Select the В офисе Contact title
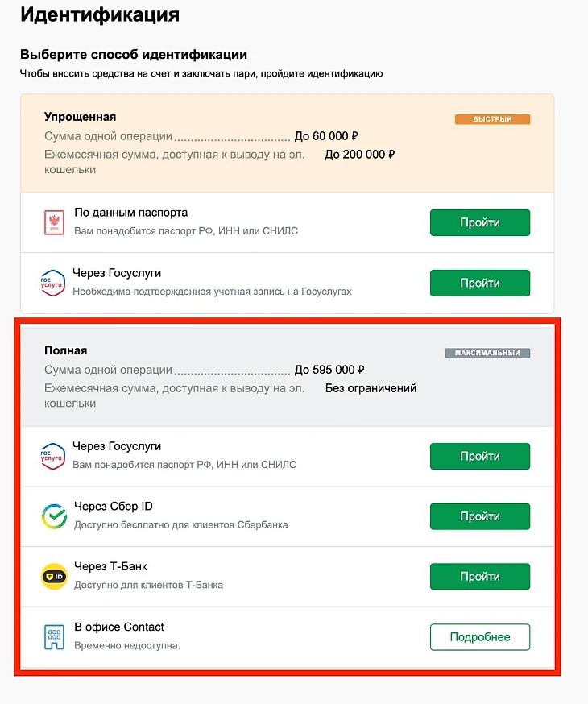This screenshot has width=588, height=704. tap(119, 627)
